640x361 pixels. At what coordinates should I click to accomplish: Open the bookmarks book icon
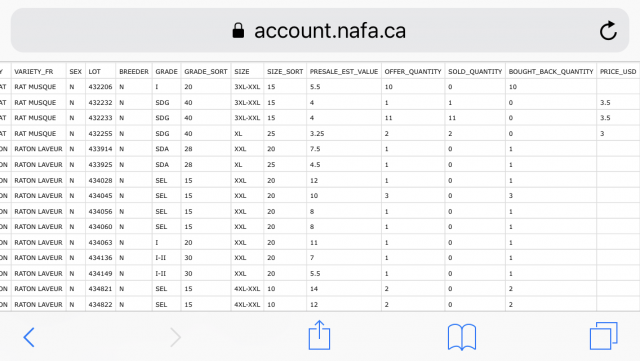462,337
